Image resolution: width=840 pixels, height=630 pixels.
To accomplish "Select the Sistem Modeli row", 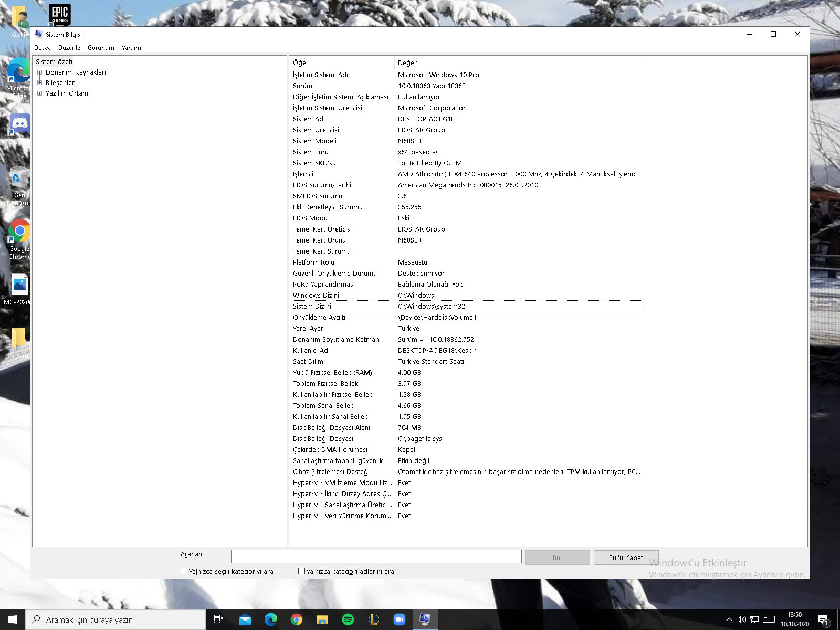I will [467, 141].
